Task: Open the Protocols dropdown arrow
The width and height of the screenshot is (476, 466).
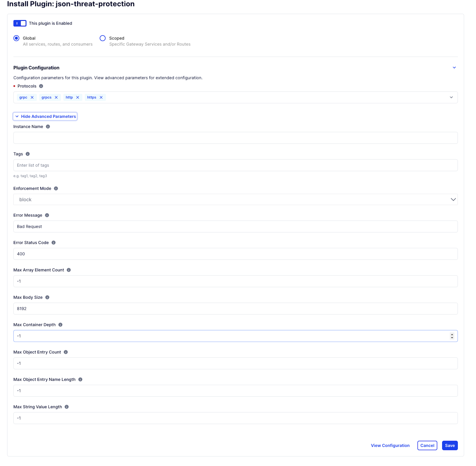Action: pyautogui.click(x=451, y=97)
